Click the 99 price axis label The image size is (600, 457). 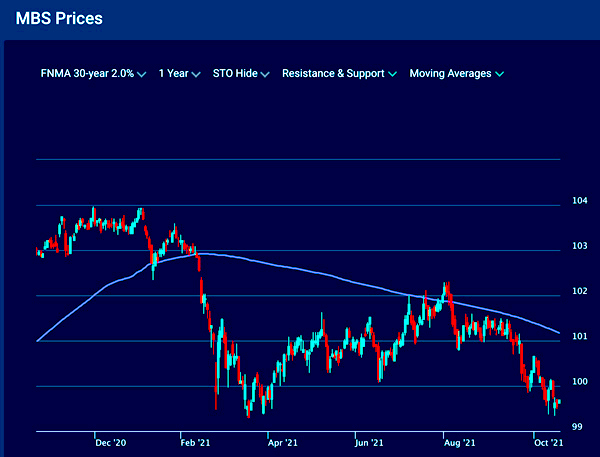click(579, 427)
